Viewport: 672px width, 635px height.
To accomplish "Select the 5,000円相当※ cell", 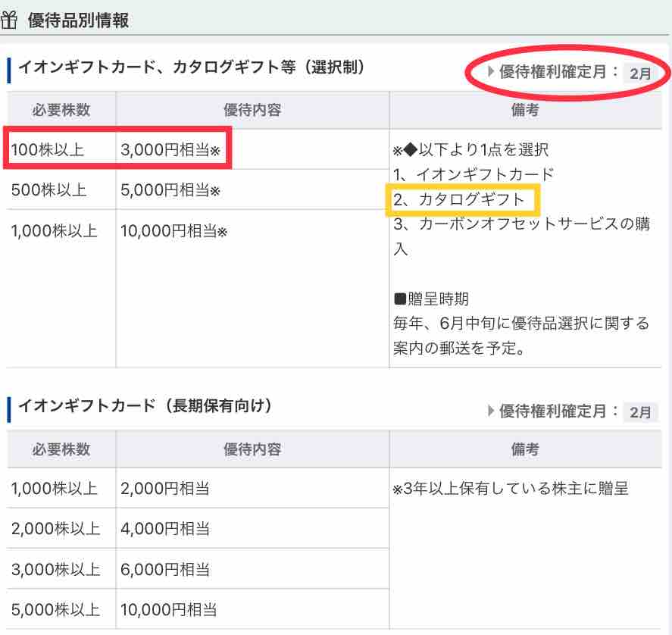I will click(x=252, y=190).
